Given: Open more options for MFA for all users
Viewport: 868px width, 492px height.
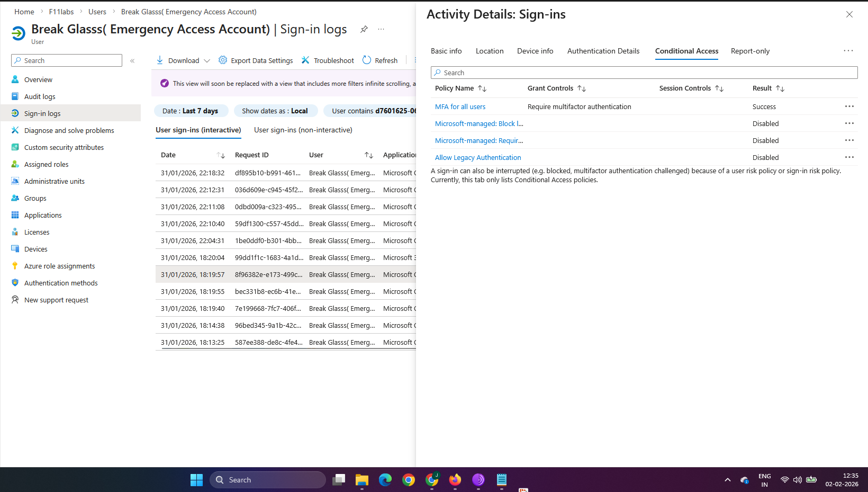Looking at the screenshot, I should point(849,106).
